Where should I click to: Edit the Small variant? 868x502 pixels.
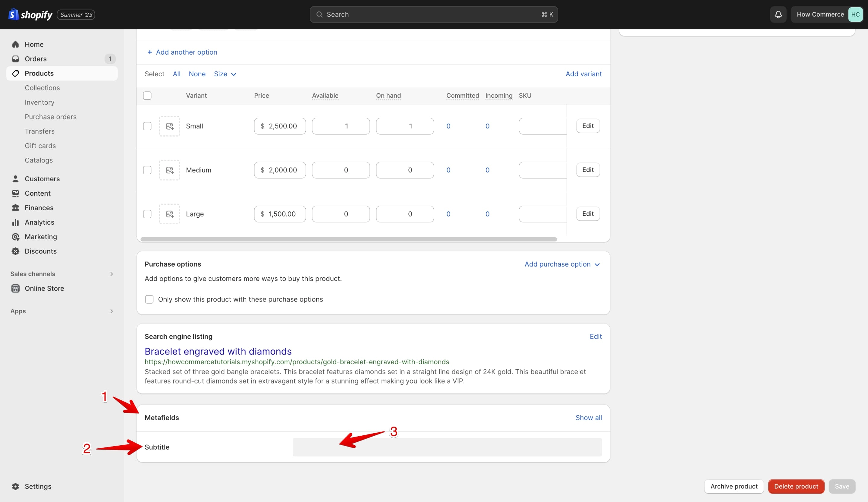point(588,126)
